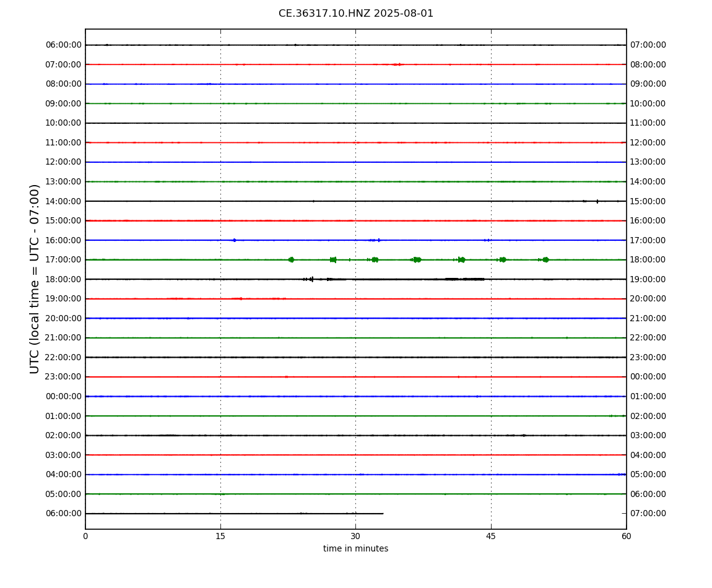712x588 pixels.
Task: Select left-axis time label 17:00:00
Action: click(64, 260)
